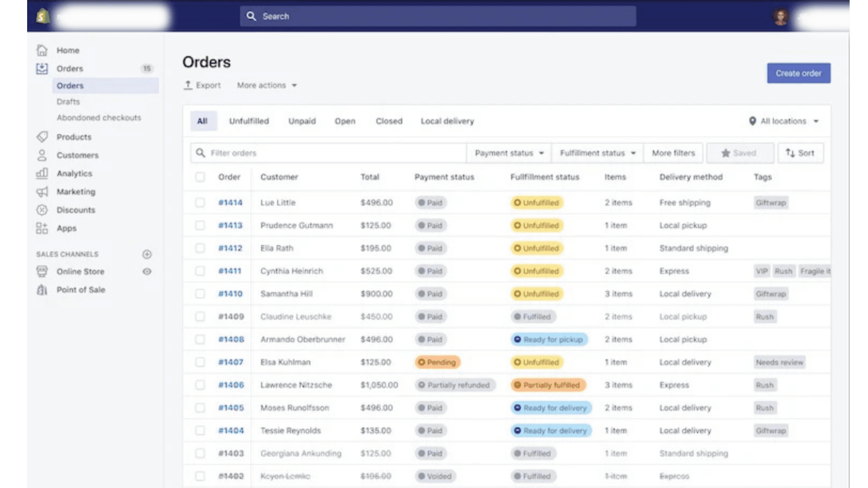Expand the Payment status filter dropdown

click(x=509, y=153)
